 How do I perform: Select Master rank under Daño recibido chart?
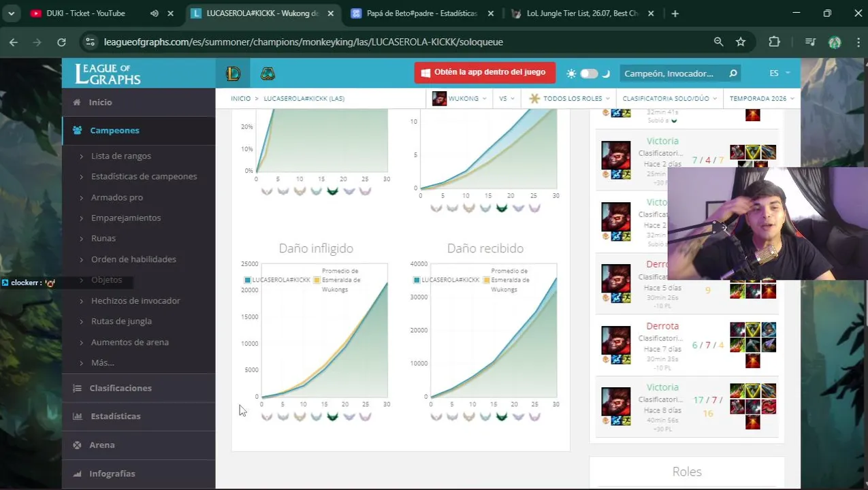point(534,416)
